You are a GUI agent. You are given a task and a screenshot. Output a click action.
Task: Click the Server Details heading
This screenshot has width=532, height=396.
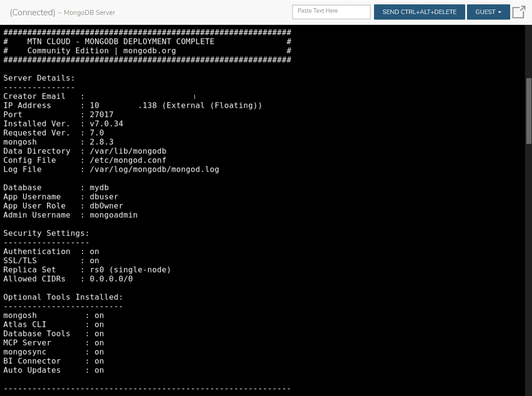39,78
